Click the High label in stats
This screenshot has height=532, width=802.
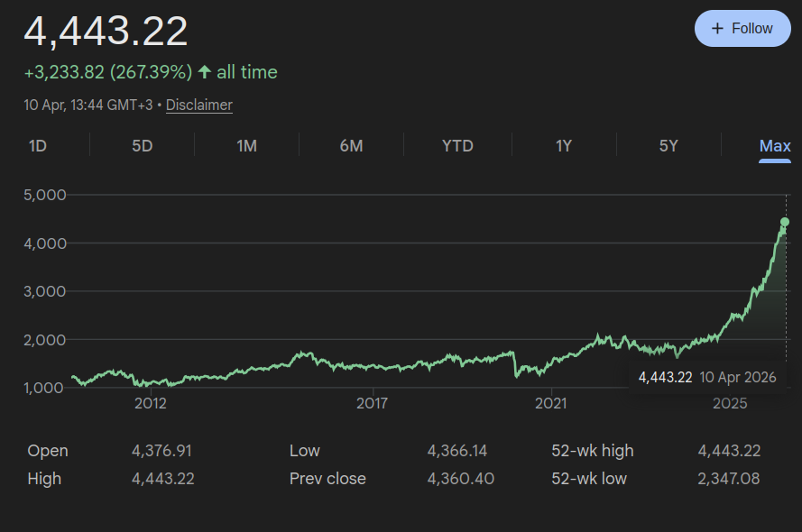tap(44, 479)
